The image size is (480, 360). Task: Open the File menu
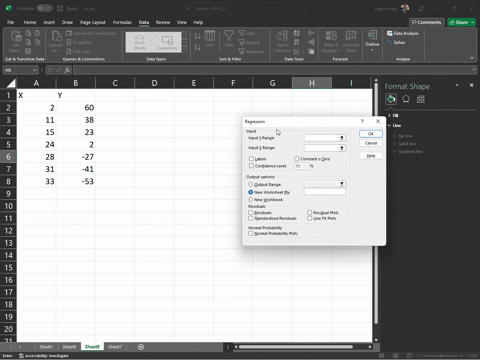coord(11,22)
